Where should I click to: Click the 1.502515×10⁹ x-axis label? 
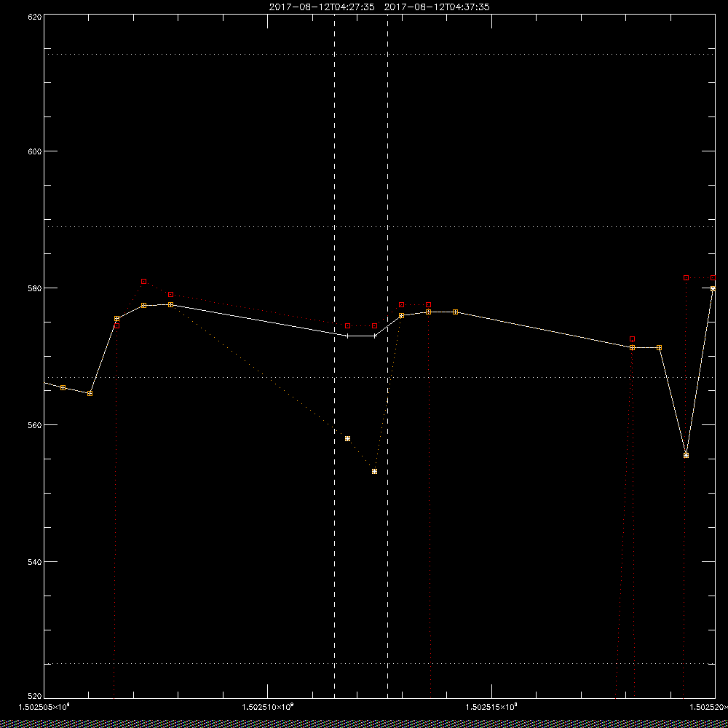pos(491,707)
